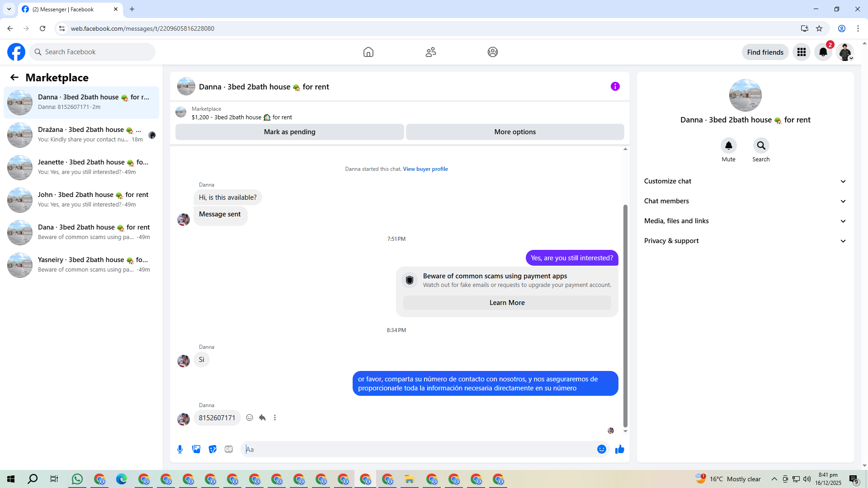This screenshot has width=868, height=488.
Task: Click More options button
Action: pos(515,132)
